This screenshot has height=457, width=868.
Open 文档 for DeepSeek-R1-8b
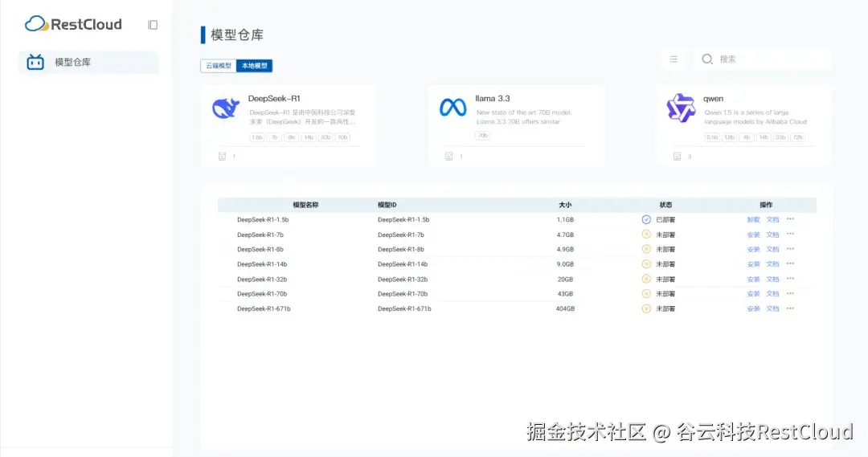click(x=772, y=250)
